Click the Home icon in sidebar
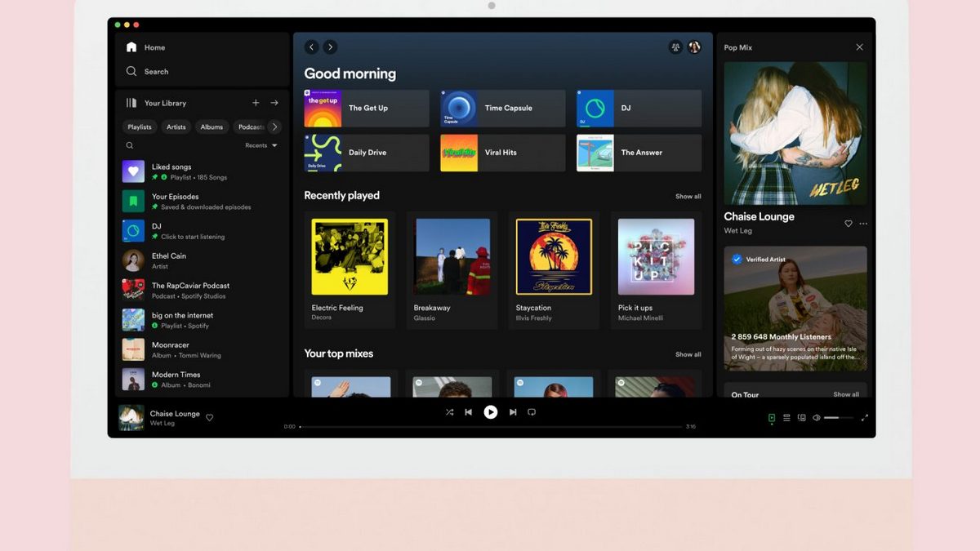The width and height of the screenshot is (980, 551). pos(131,47)
